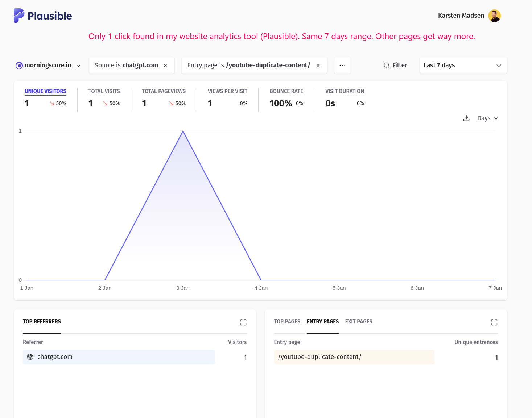Image resolution: width=532 pixels, height=418 pixels.
Task: Select the Unique Visitors metric
Action: pos(45,91)
